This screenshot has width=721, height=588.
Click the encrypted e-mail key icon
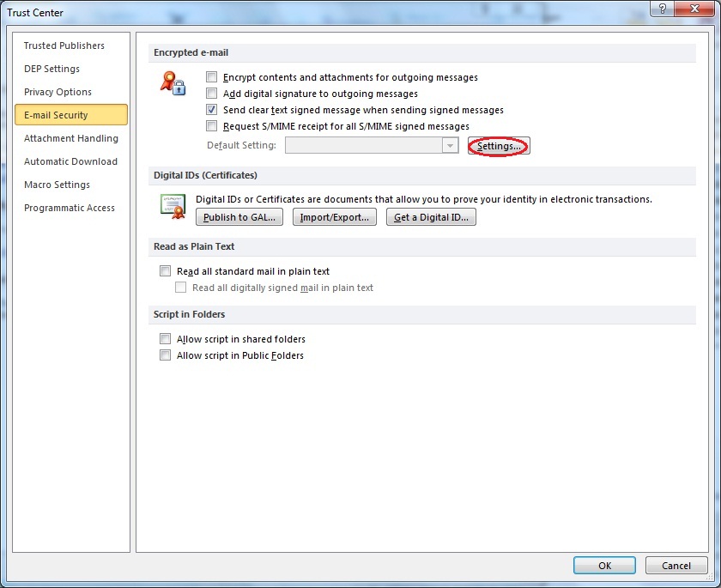click(x=173, y=82)
